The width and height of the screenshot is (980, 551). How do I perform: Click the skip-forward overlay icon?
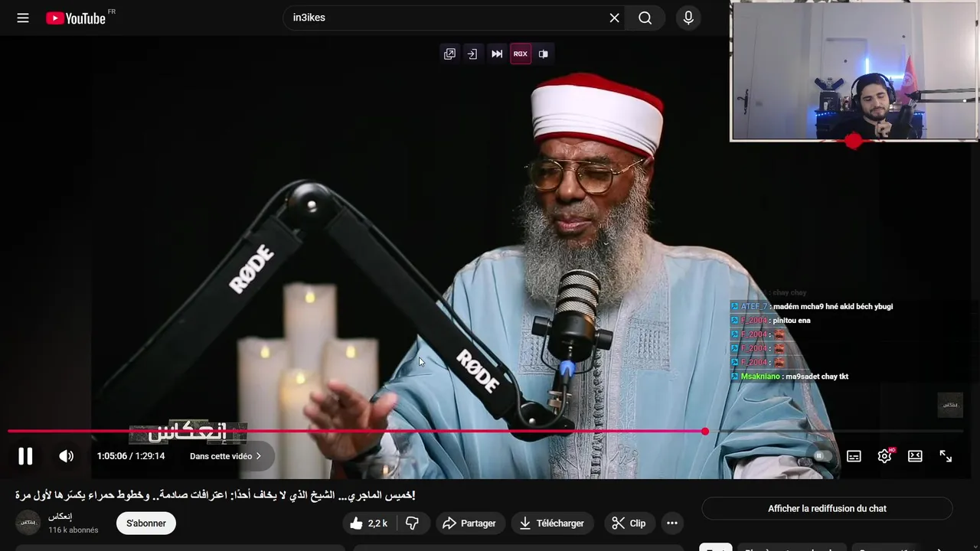click(497, 54)
